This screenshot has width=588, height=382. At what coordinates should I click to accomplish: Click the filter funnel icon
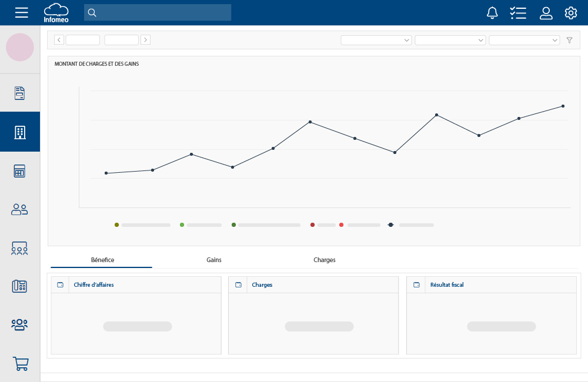(x=569, y=40)
